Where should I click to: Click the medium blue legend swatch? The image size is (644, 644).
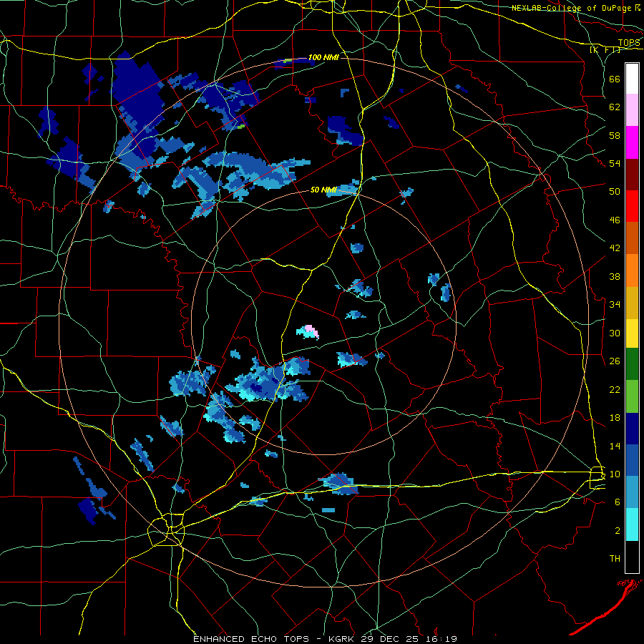[x=632, y=460]
